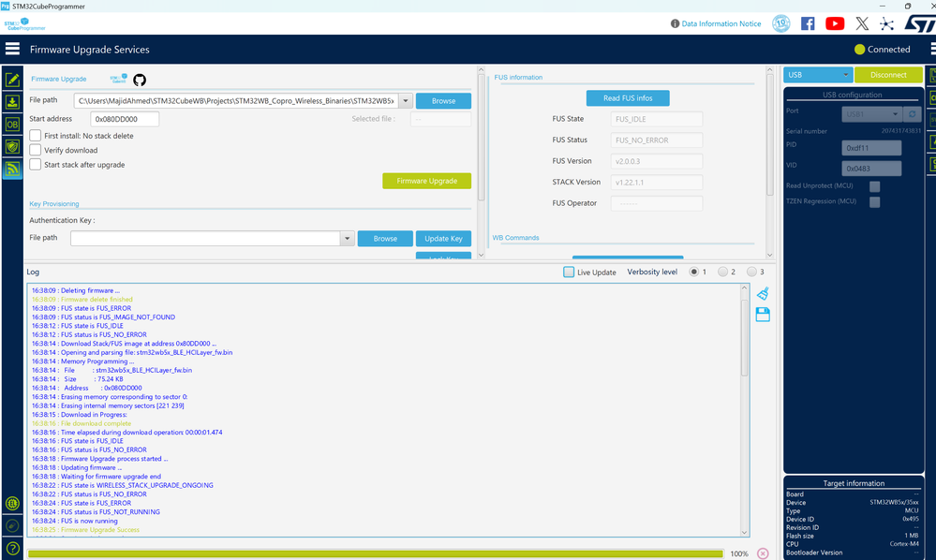
Task: Open the Option Bytes (OB) panel
Action: (x=12, y=124)
